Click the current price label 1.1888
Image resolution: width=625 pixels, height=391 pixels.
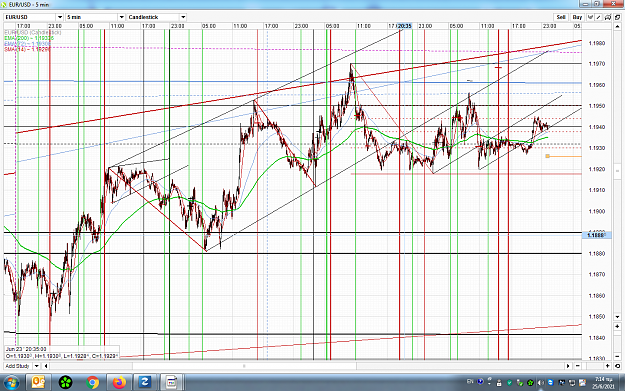[596, 235]
